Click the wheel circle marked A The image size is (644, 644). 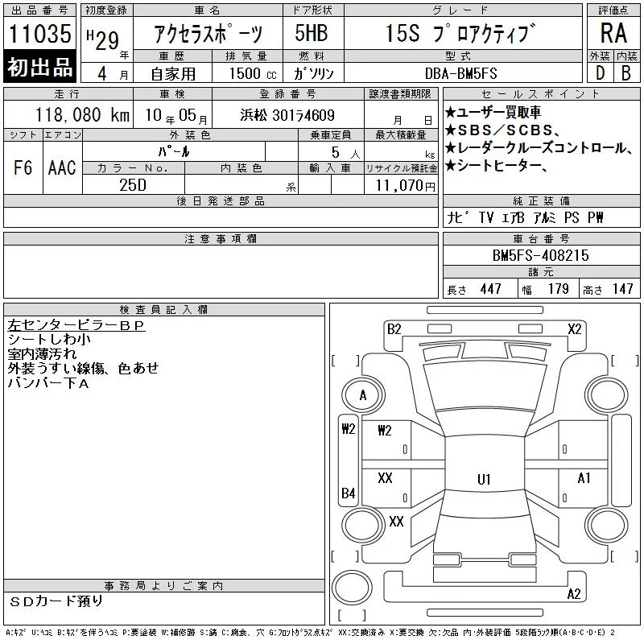(363, 395)
